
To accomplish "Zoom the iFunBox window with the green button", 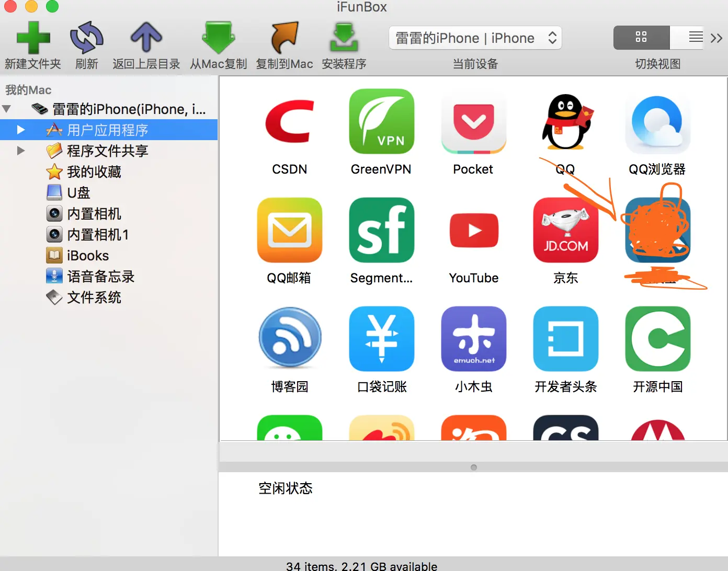I will pyautogui.click(x=52, y=6).
